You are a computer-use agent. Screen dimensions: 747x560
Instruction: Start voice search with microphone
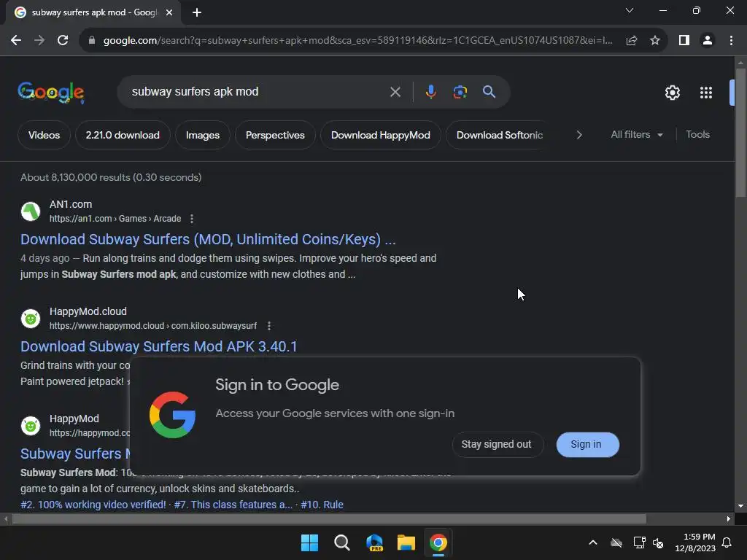click(430, 92)
